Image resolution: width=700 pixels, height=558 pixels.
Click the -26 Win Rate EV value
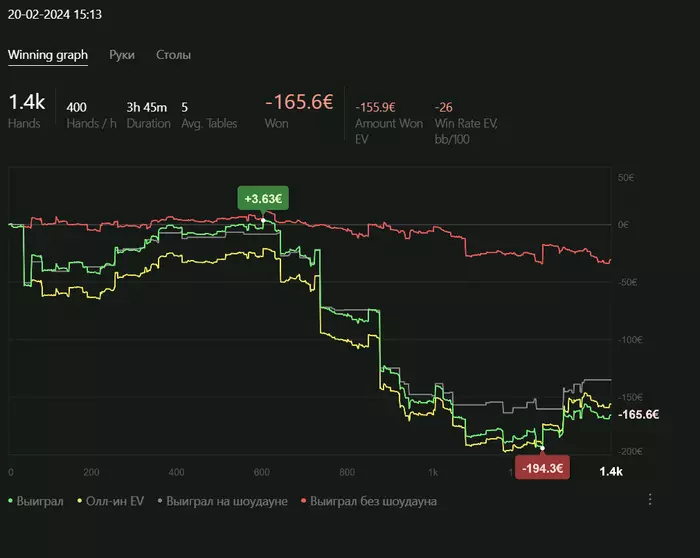point(443,108)
